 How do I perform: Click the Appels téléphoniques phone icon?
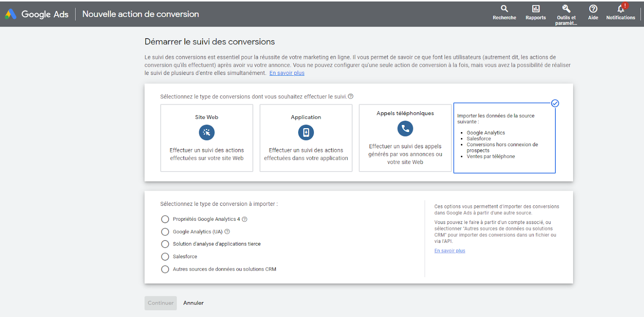pos(405,128)
